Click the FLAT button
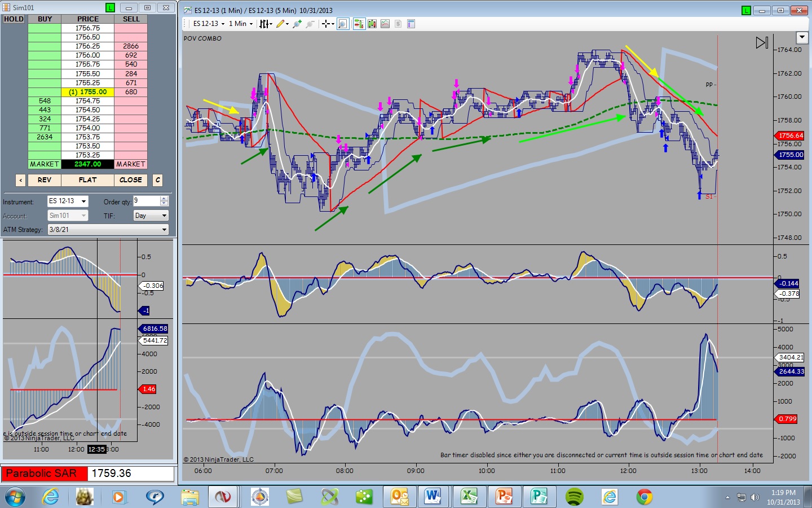Viewport: 812px width, 508px height. 87,180
